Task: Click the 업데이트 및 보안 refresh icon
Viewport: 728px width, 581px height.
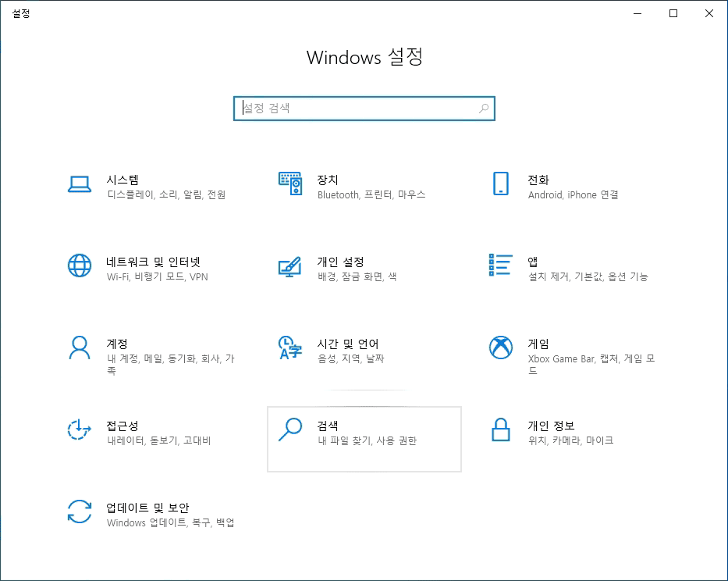Action: pos(80,511)
